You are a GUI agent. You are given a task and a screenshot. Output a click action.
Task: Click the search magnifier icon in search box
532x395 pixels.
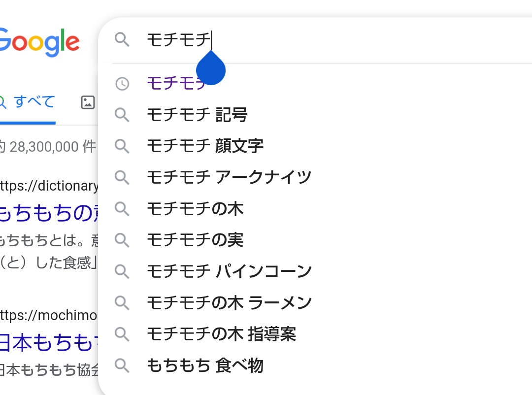coord(122,40)
